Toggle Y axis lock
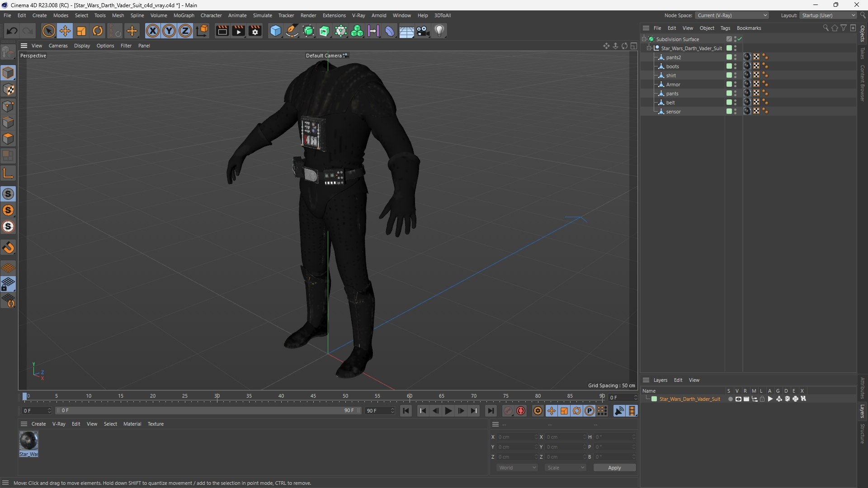 pos(169,31)
